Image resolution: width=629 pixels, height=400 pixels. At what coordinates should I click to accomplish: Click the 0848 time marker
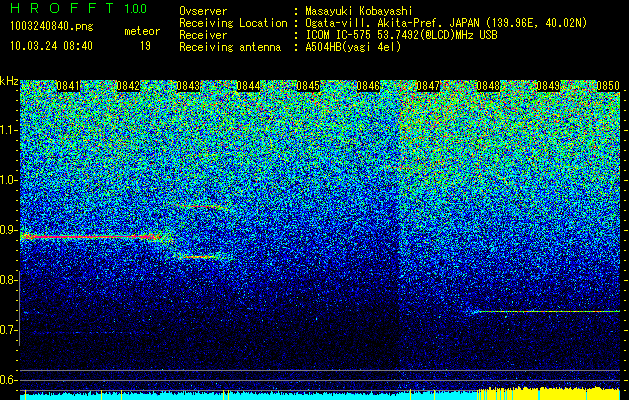point(488,86)
